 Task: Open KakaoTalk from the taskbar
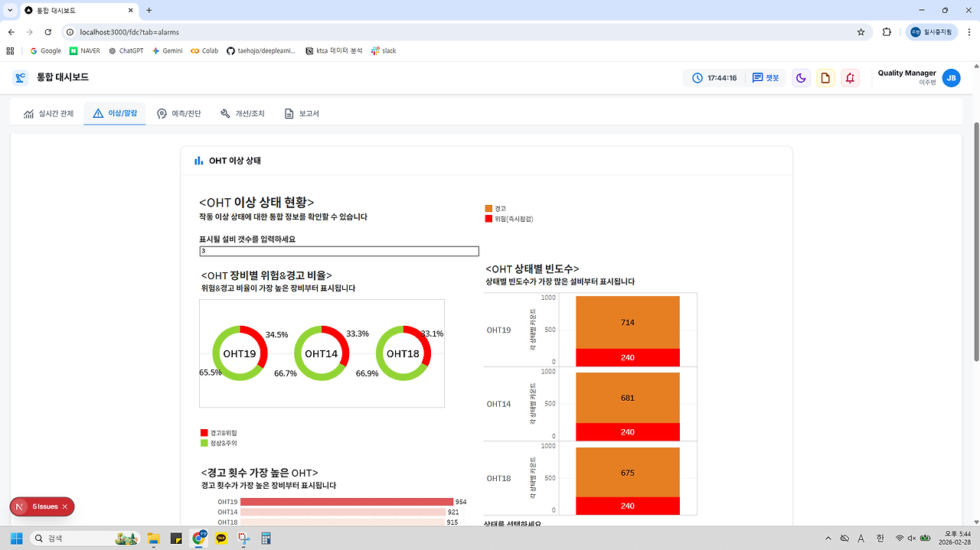point(221,539)
